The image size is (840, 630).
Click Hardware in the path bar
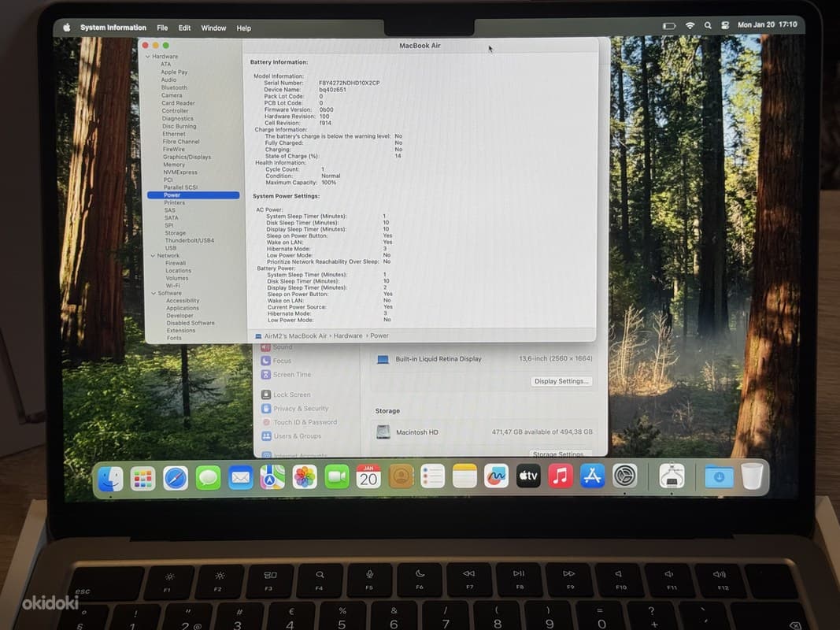(x=348, y=336)
